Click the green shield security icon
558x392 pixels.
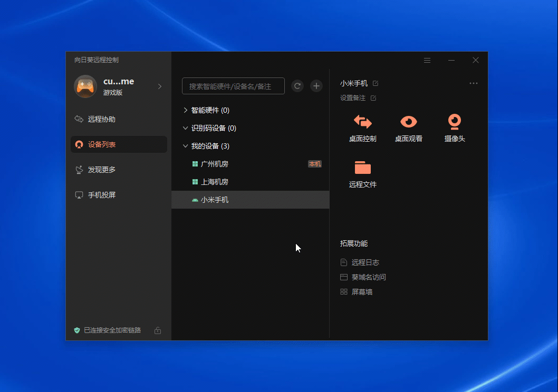click(77, 330)
